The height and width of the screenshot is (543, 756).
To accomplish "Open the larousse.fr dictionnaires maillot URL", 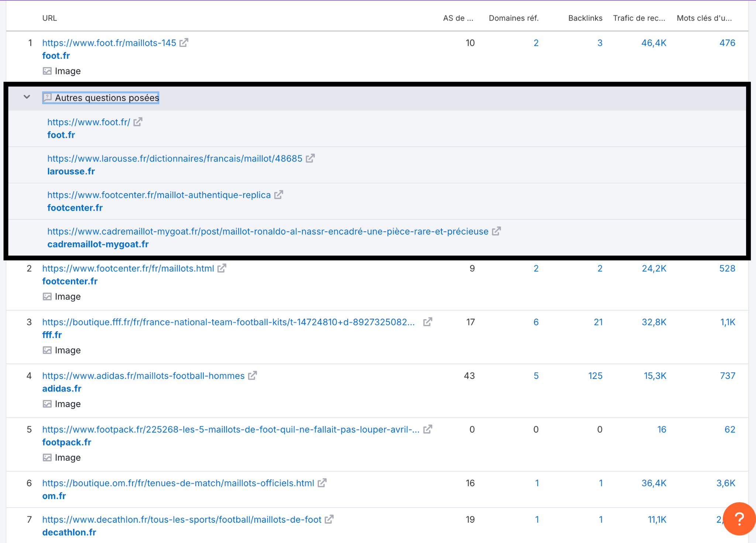I will coord(175,158).
